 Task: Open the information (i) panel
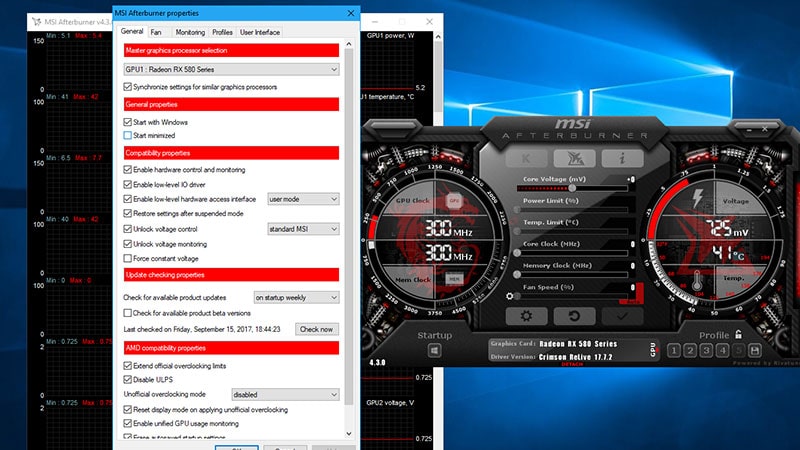click(x=622, y=158)
